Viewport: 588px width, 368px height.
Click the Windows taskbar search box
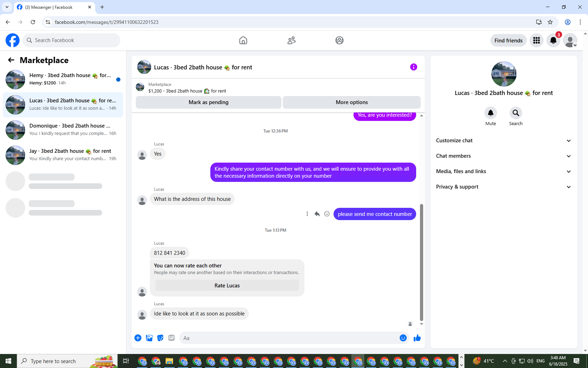pyautogui.click(x=67, y=361)
